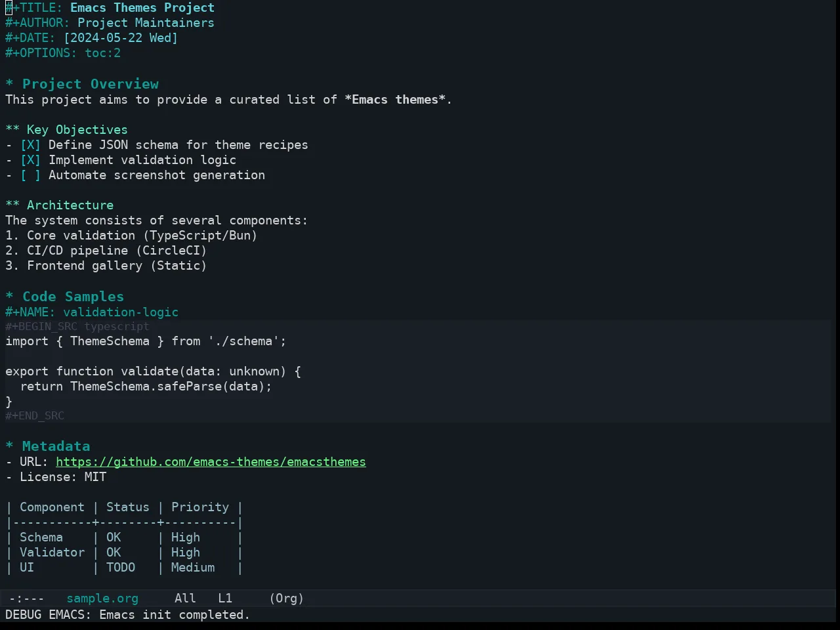Click 'Project Maintainers' author value
Viewport: 840px width, 630px height.
(146, 23)
